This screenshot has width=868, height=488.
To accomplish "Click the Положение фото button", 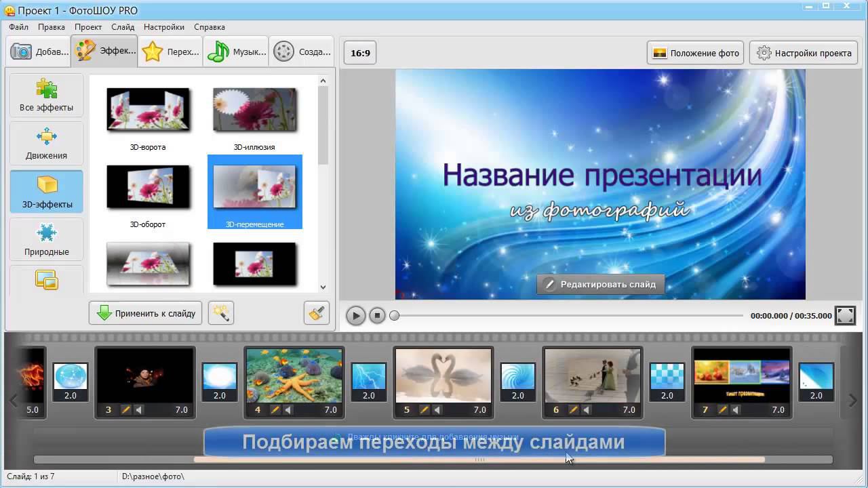I will pos(695,53).
